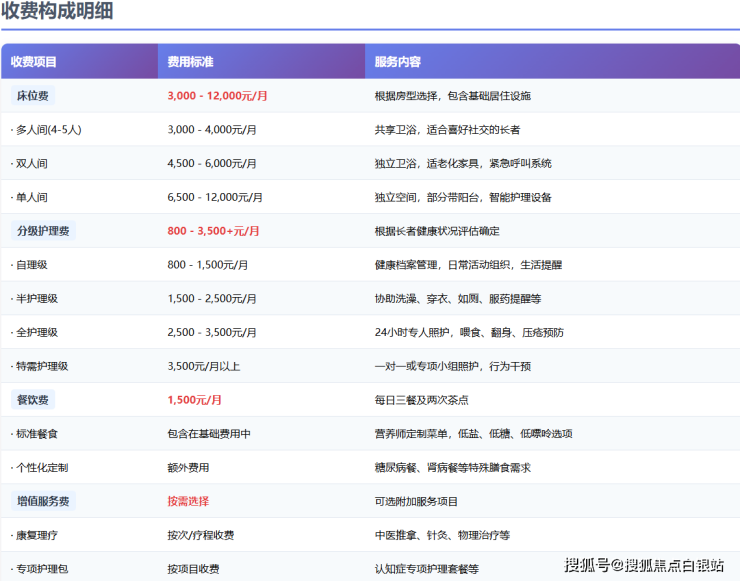Click the red 按需选择 text

(188, 501)
